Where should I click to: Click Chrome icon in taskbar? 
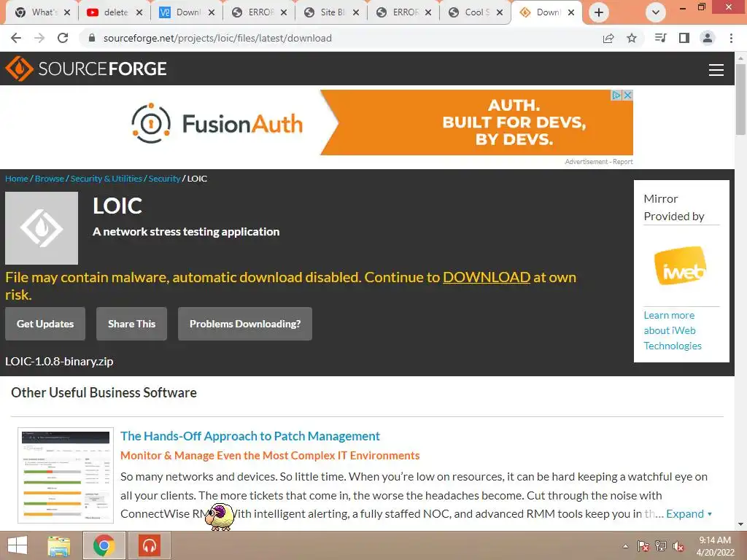[104, 545]
